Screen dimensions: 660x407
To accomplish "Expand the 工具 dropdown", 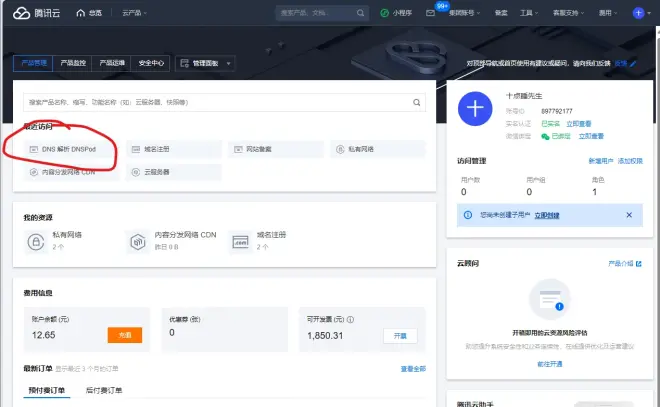I will pyautogui.click(x=529, y=13).
